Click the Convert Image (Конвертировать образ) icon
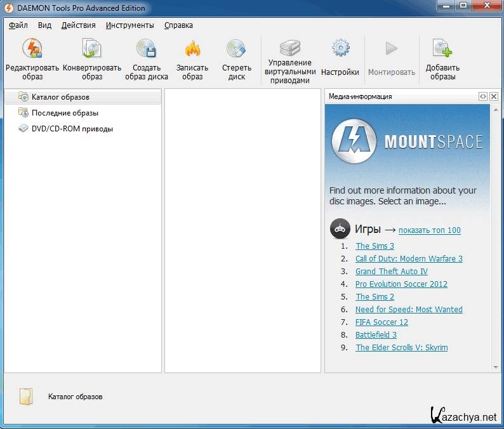The height and width of the screenshot is (429, 504). click(x=92, y=49)
